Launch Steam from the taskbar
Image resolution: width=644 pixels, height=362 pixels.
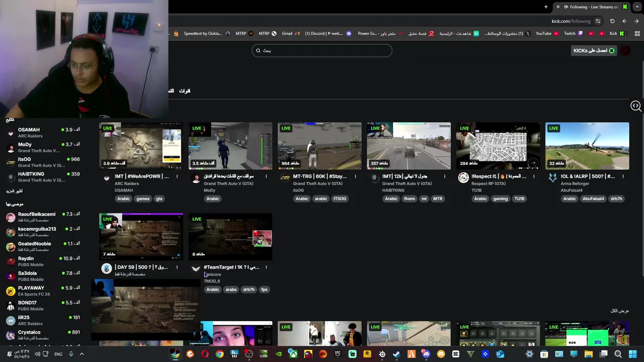coord(396,354)
